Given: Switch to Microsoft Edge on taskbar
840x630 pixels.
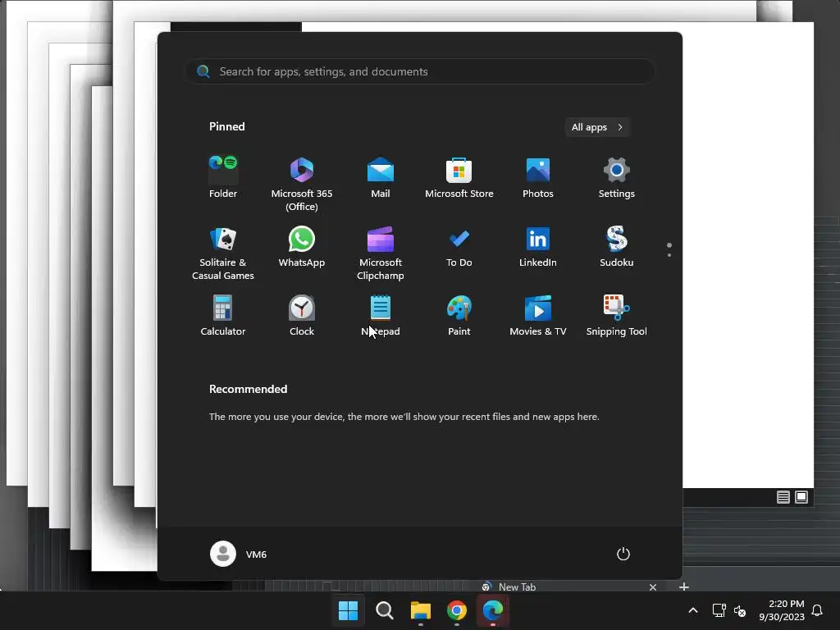Looking at the screenshot, I should pos(493,610).
